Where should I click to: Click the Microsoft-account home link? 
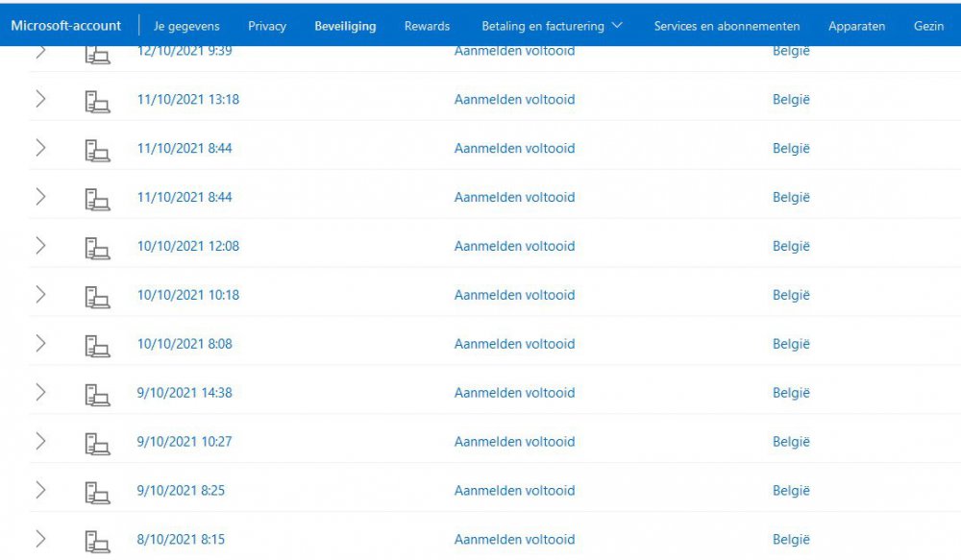pyautogui.click(x=66, y=26)
